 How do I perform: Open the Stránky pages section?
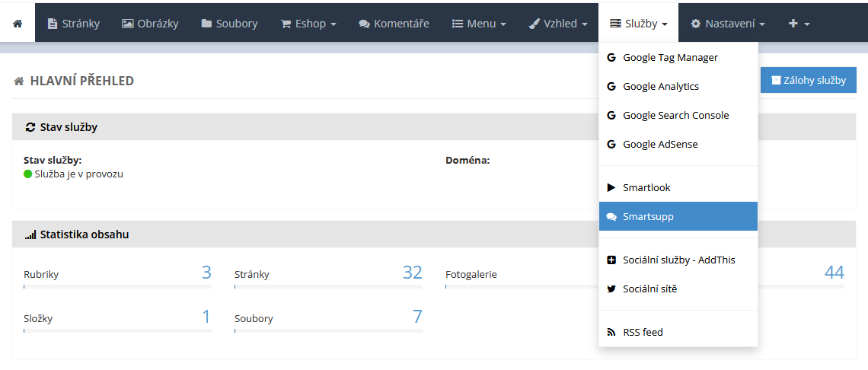point(73,24)
